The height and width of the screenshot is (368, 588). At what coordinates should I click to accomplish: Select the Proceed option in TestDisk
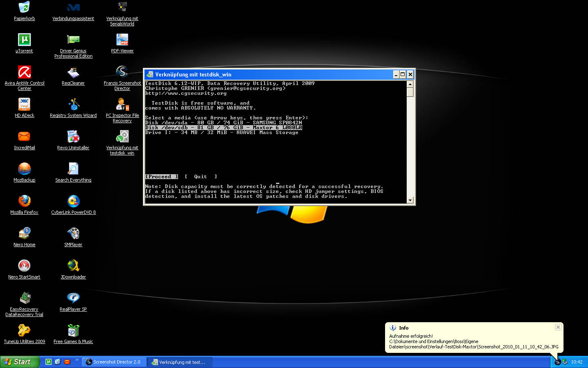(162, 177)
